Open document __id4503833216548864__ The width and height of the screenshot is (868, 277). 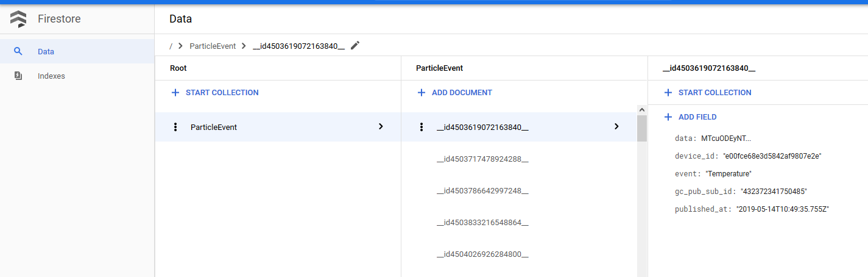tap(482, 223)
